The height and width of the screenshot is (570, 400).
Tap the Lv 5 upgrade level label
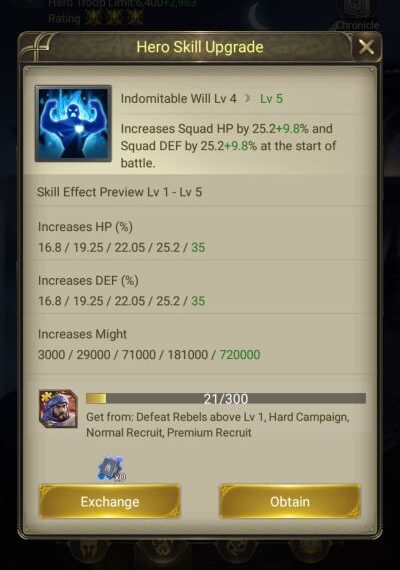point(271,99)
